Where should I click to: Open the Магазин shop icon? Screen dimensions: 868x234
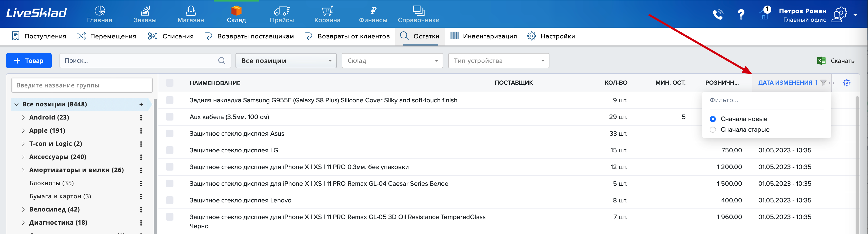point(191,11)
